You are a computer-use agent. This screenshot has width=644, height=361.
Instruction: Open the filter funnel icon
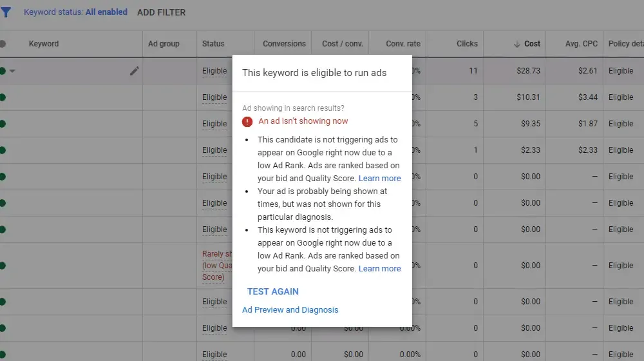pyautogui.click(x=6, y=12)
